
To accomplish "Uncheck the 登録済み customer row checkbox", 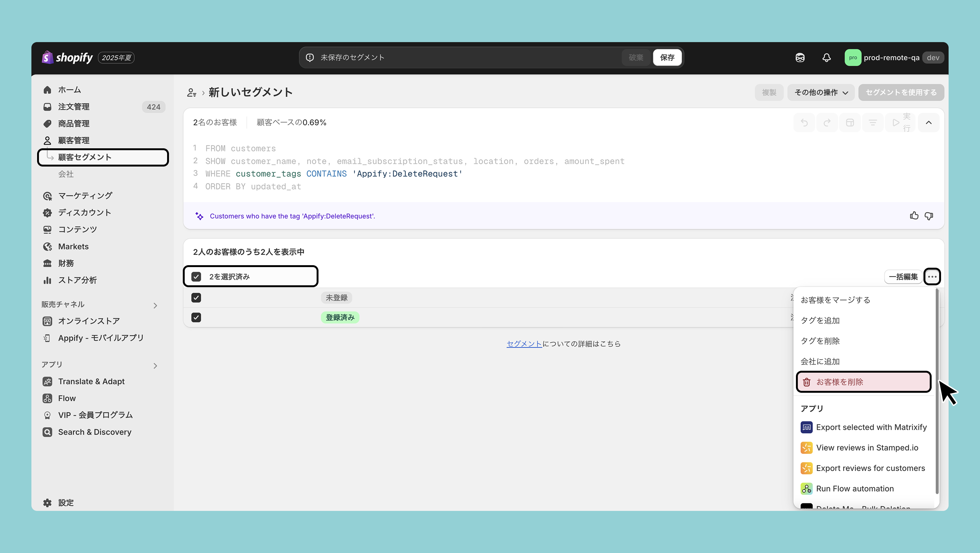I will 196,317.
